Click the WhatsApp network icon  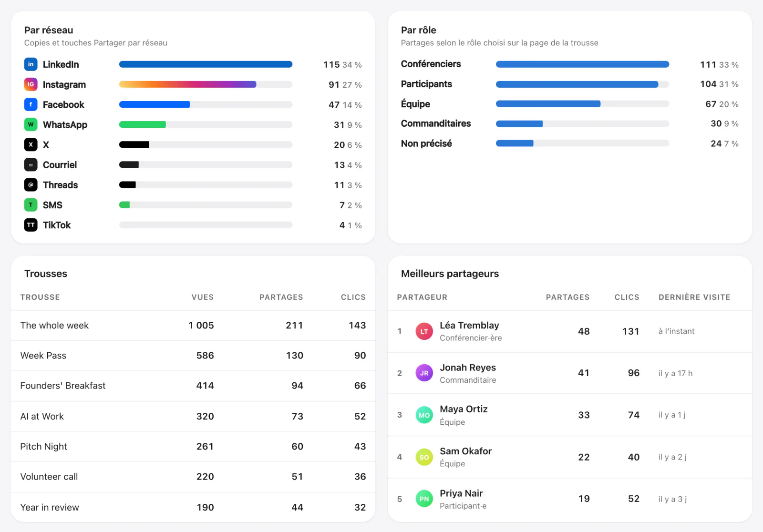31,124
